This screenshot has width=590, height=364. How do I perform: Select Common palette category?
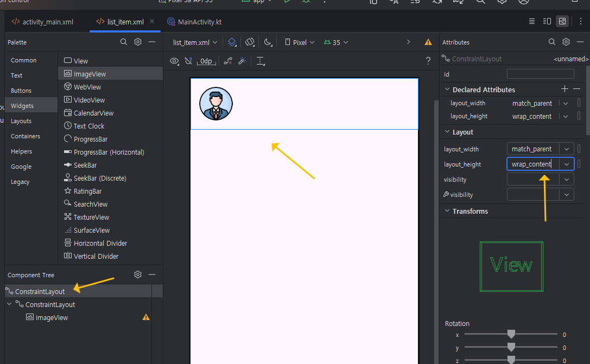tap(24, 60)
